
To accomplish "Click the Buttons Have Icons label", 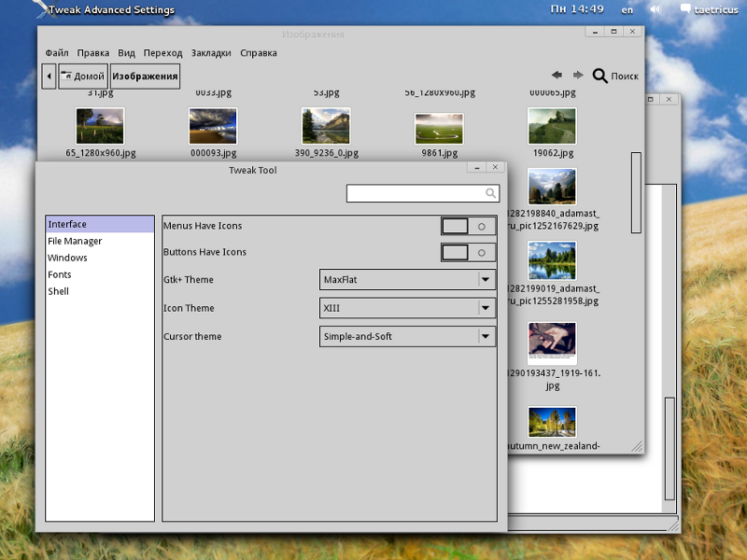I will [204, 252].
